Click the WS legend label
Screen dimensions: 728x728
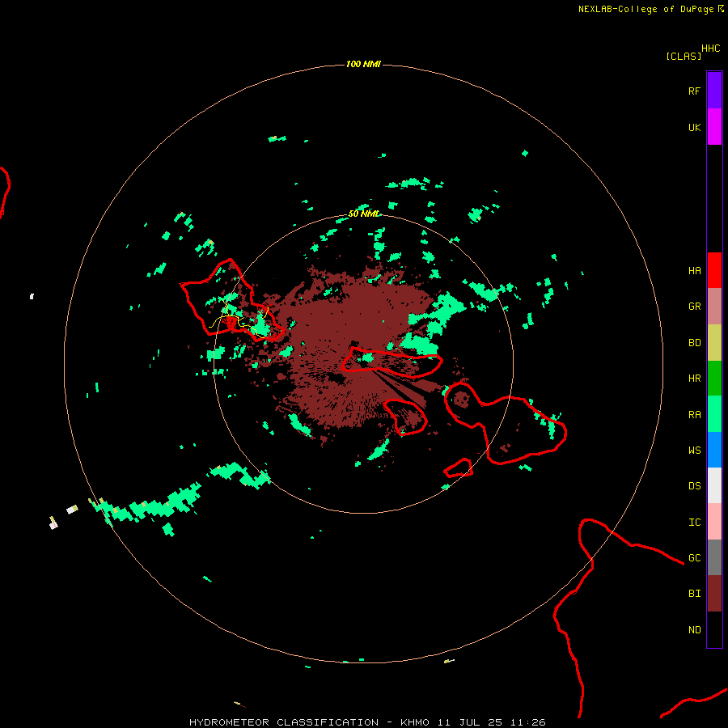tap(694, 451)
